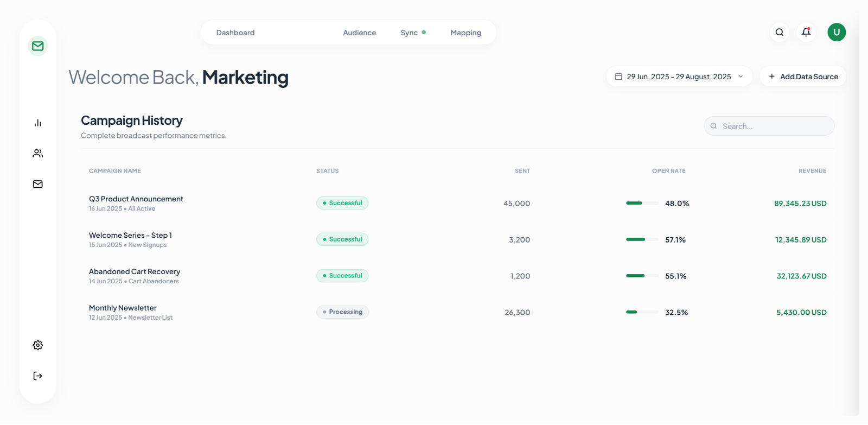Click the "15 Jun 2025 • New Signups" subtitle
This screenshot has width=868, height=425.
tap(128, 245)
